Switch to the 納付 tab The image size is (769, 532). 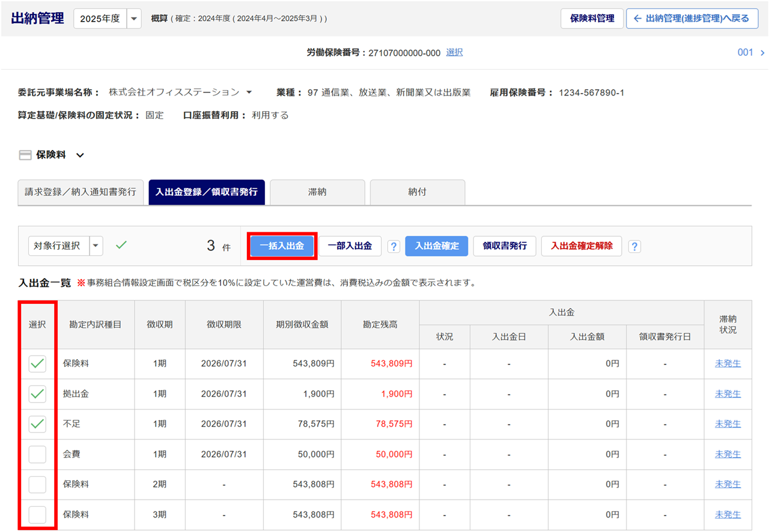click(417, 192)
